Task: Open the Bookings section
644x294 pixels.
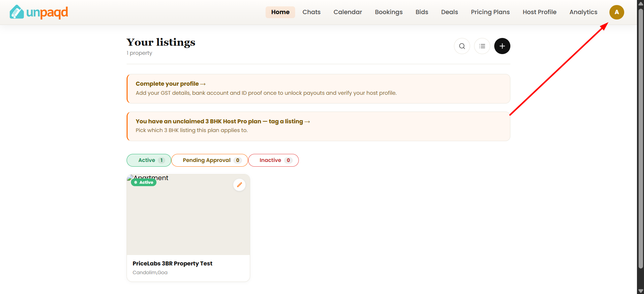Action: (389, 12)
